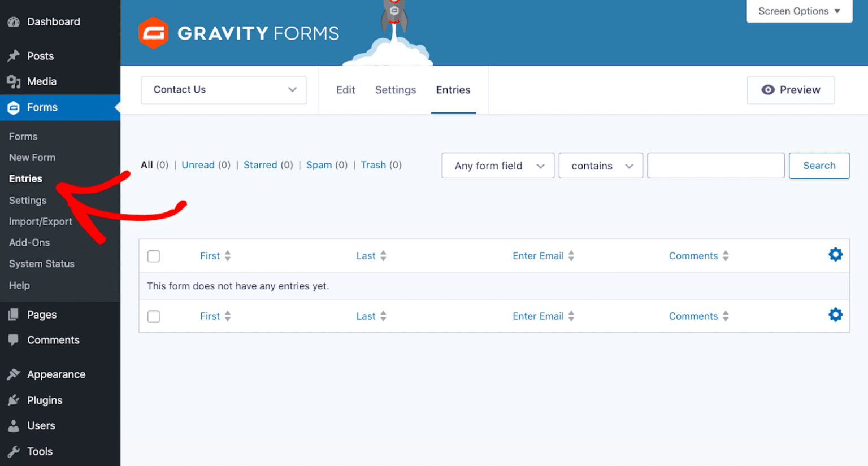Image resolution: width=868 pixels, height=466 pixels.
Task: Check the select-all checkbox at the table bottom
Action: 153,316
